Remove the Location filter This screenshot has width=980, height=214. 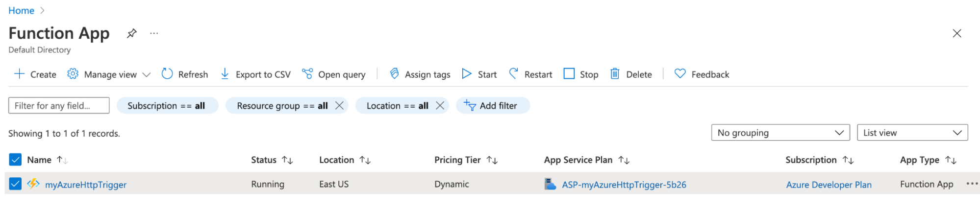coord(440,105)
